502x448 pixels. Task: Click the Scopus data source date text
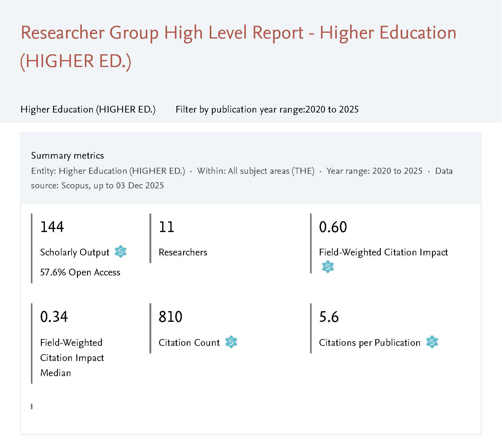click(97, 186)
